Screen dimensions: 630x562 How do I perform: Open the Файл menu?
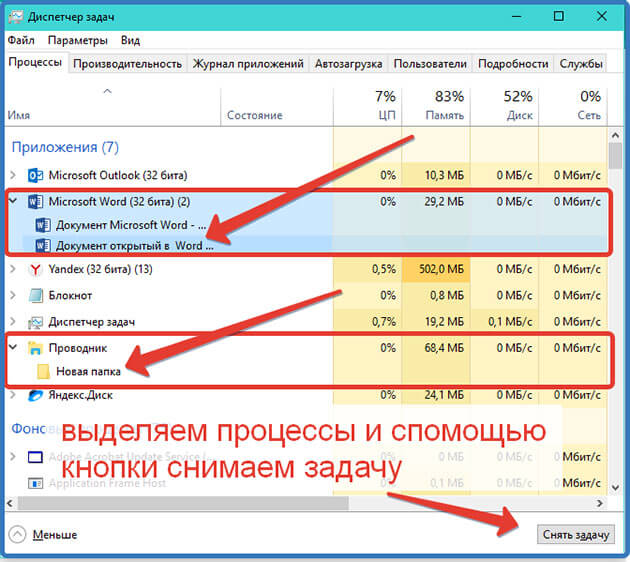point(21,40)
